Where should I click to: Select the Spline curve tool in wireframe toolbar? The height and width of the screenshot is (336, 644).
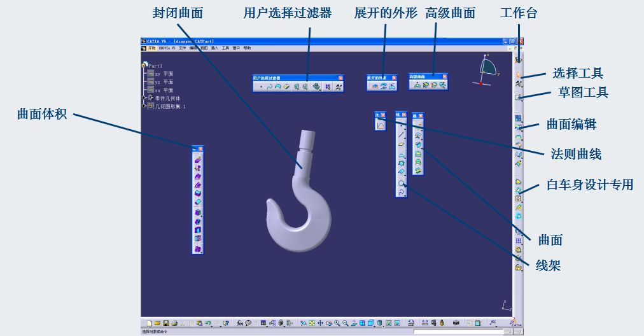point(401,192)
